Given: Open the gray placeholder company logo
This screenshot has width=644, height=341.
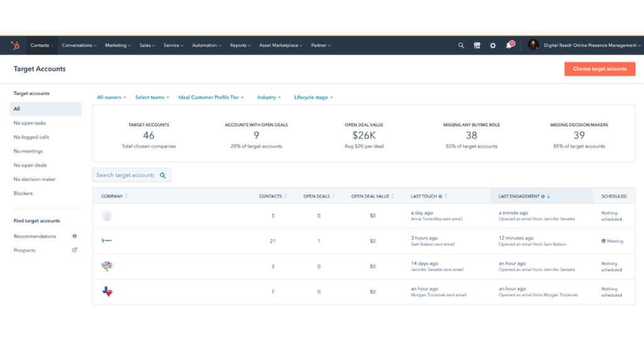Looking at the screenshot, I should coord(107,216).
